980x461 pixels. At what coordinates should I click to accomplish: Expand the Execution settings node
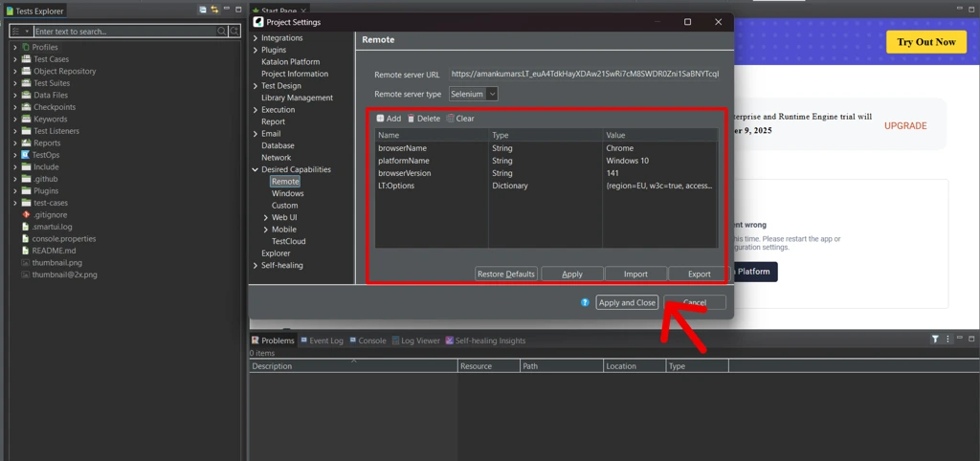pyautogui.click(x=255, y=109)
